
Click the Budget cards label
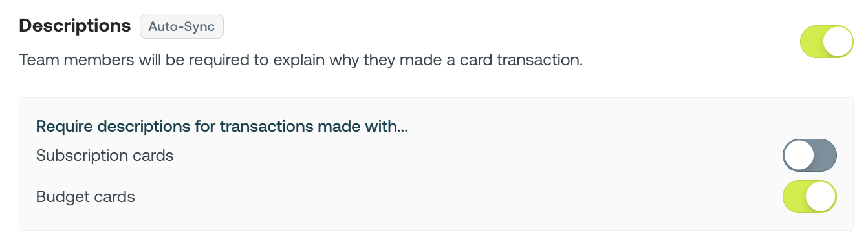(85, 197)
